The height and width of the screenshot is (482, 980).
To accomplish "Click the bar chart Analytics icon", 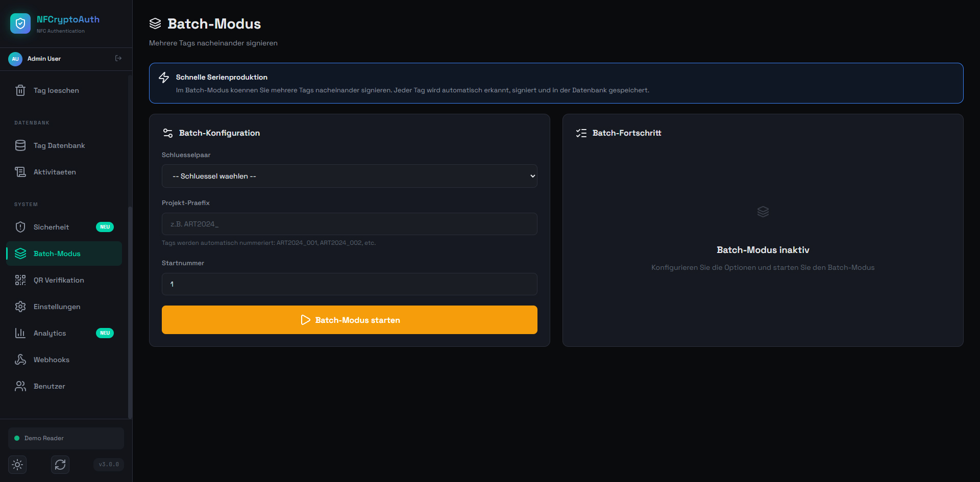I will coord(20,333).
